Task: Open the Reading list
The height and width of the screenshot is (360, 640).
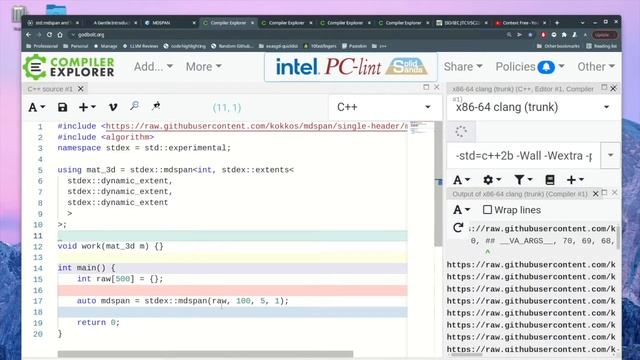Action: pyautogui.click(x=602, y=46)
